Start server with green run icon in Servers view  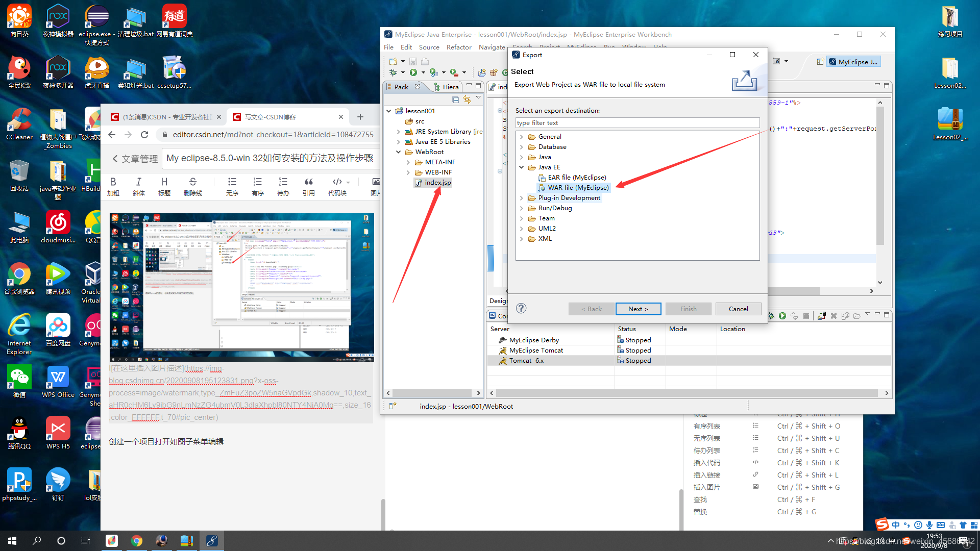pos(782,316)
